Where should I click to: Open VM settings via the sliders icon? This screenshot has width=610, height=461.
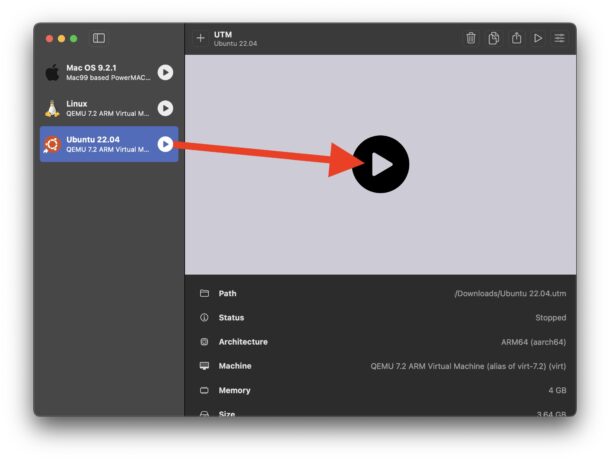coord(560,38)
